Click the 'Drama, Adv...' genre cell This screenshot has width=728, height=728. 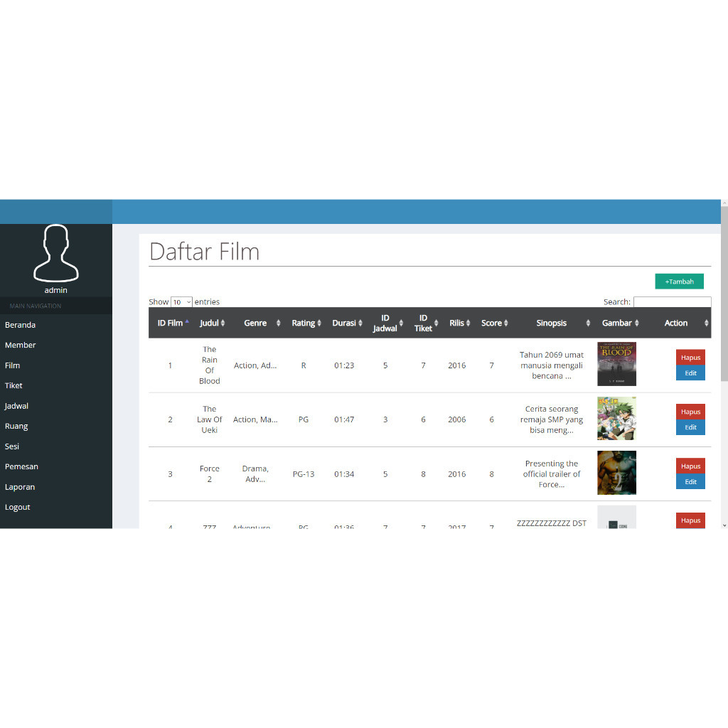click(x=255, y=474)
